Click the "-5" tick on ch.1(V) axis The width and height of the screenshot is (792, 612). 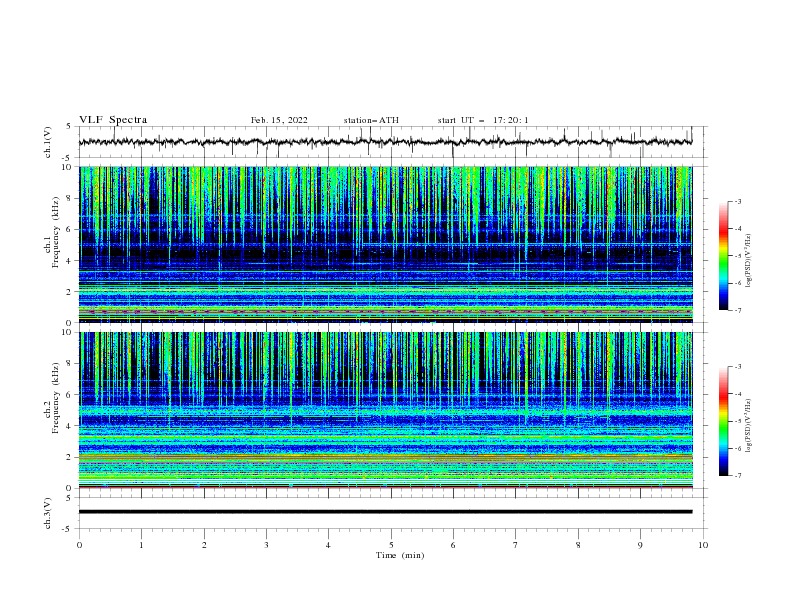[68, 158]
